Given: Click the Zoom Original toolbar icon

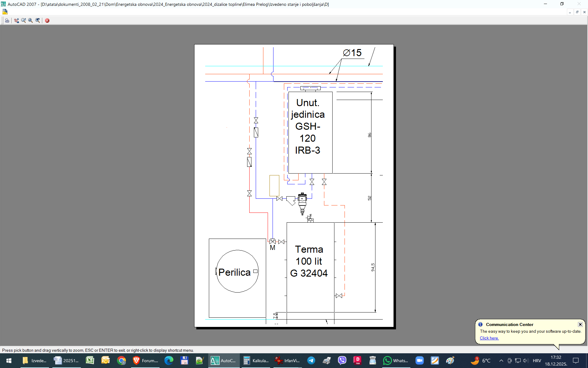Looking at the screenshot, I should click(x=38, y=21).
